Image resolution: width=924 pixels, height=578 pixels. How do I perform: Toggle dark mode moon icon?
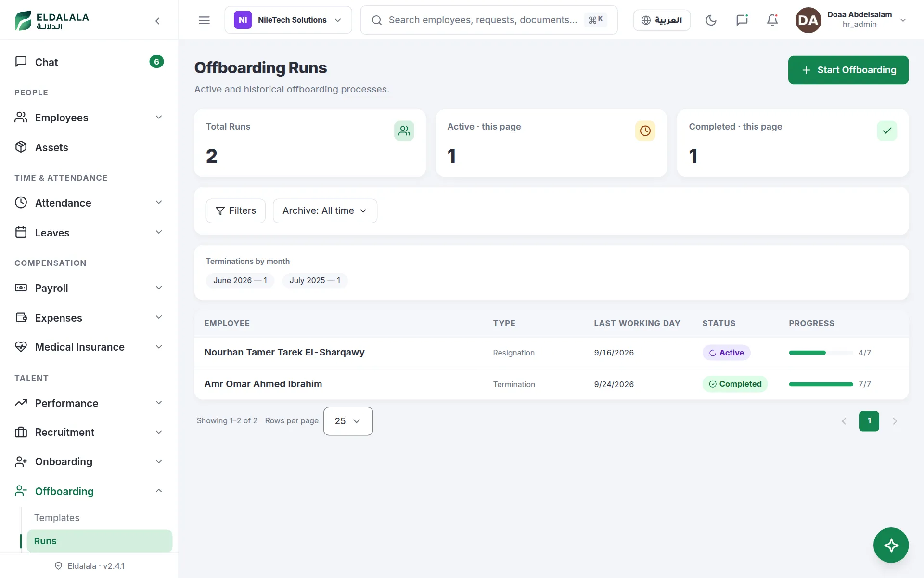[711, 20]
